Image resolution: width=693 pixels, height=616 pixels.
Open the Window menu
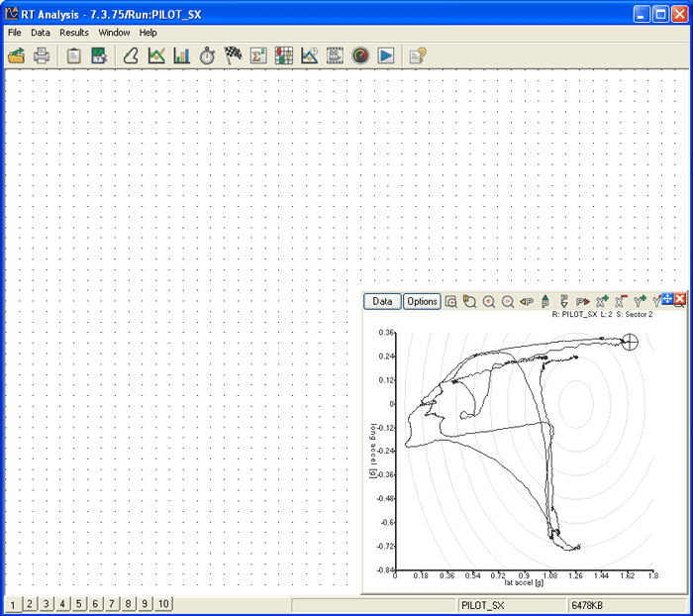pyautogui.click(x=114, y=32)
